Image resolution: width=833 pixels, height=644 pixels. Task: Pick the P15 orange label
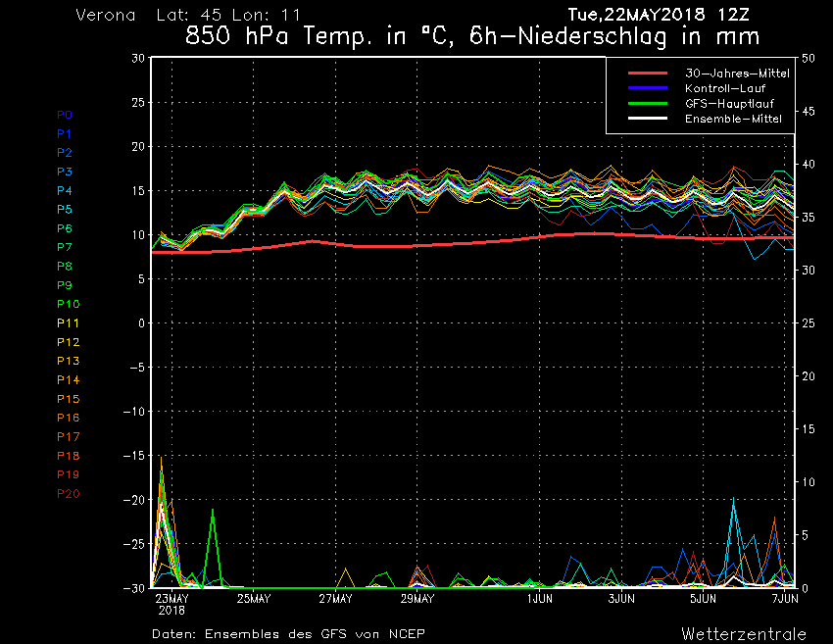tap(68, 399)
